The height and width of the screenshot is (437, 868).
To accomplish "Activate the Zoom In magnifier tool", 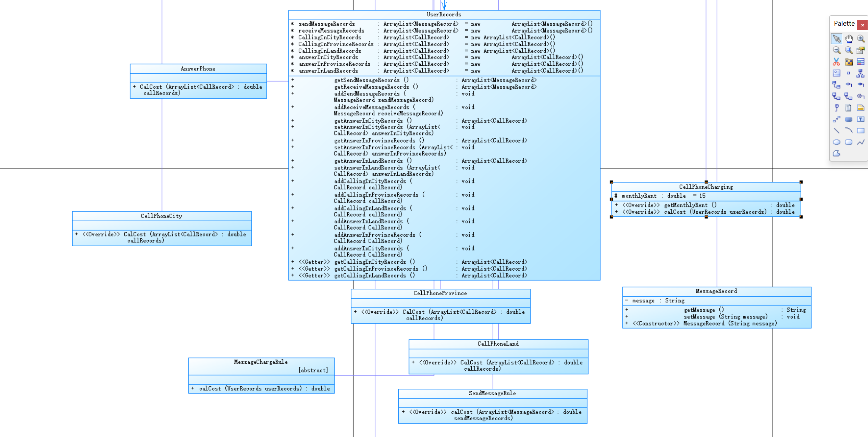I will tap(860, 39).
